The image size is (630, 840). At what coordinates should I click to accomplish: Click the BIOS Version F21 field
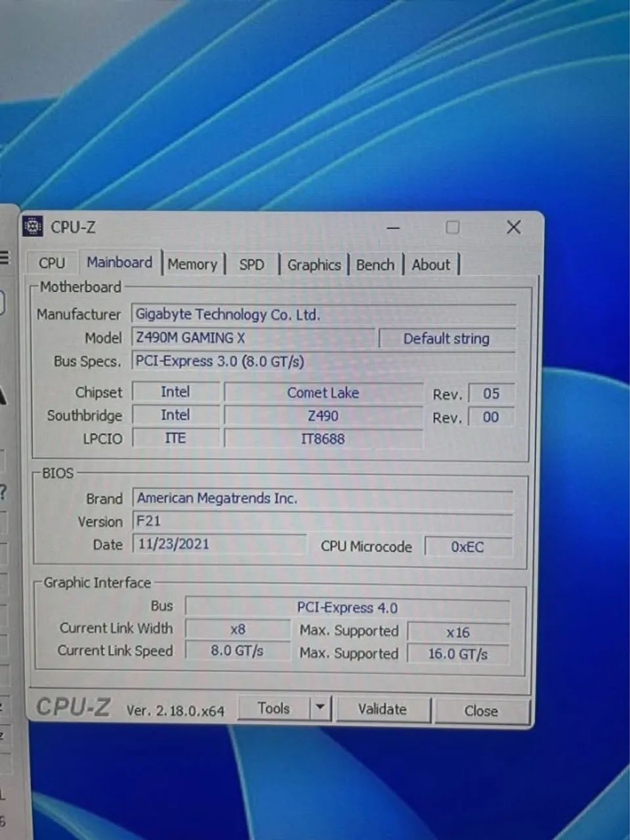324,521
